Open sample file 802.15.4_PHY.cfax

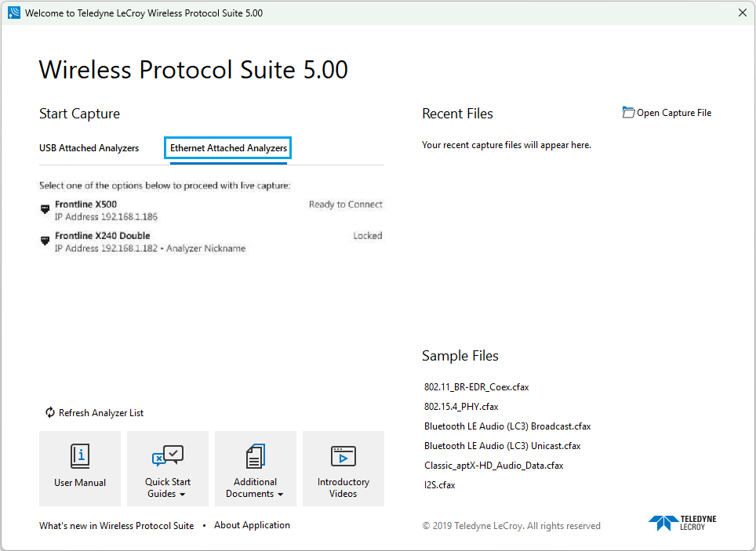pos(461,407)
